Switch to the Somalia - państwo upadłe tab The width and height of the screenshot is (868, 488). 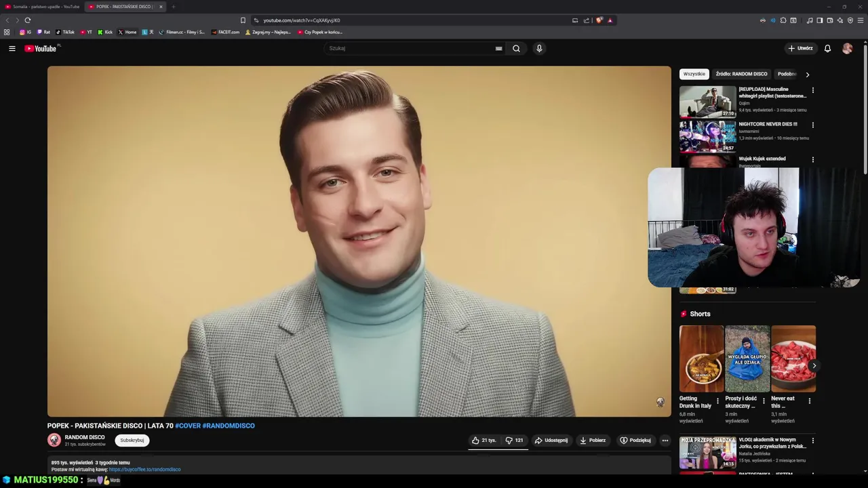42,7
